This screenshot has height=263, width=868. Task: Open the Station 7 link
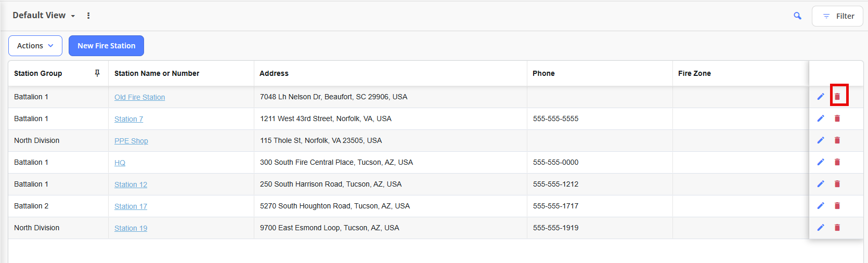coord(128,119)
